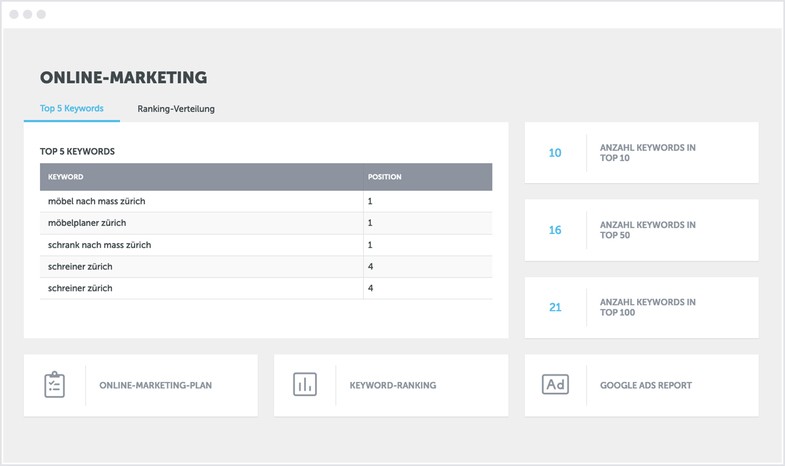The width and height of the screenshot is (785, 466).
Task: Switch to the Top 5 Keywords tab
Action: click(x=72, y=108)
